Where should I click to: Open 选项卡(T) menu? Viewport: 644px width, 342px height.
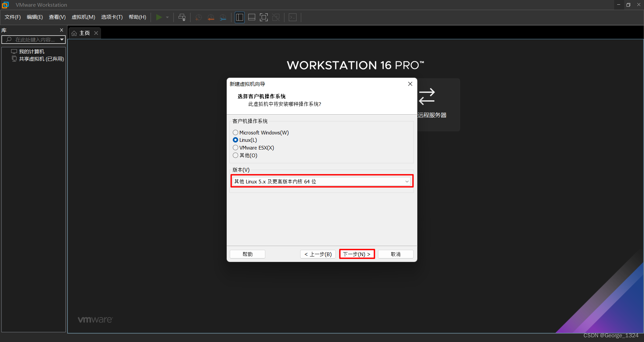coord(112,17)
